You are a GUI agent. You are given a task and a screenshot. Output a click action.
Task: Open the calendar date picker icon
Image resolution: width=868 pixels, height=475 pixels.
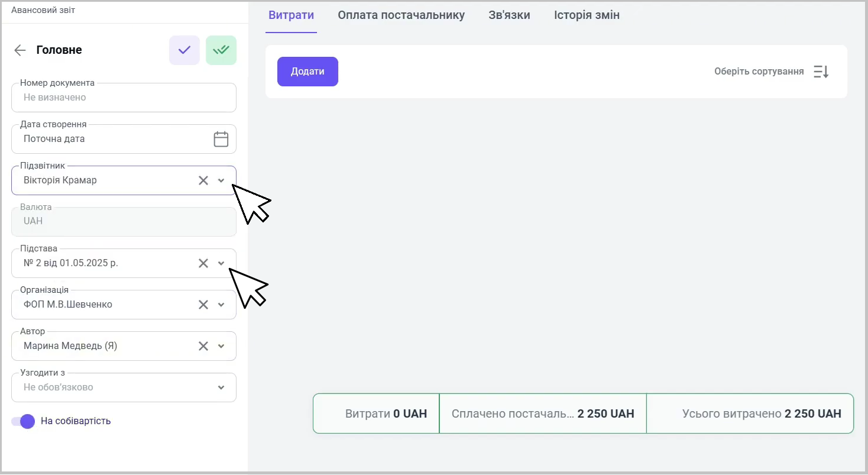point(221,139)
